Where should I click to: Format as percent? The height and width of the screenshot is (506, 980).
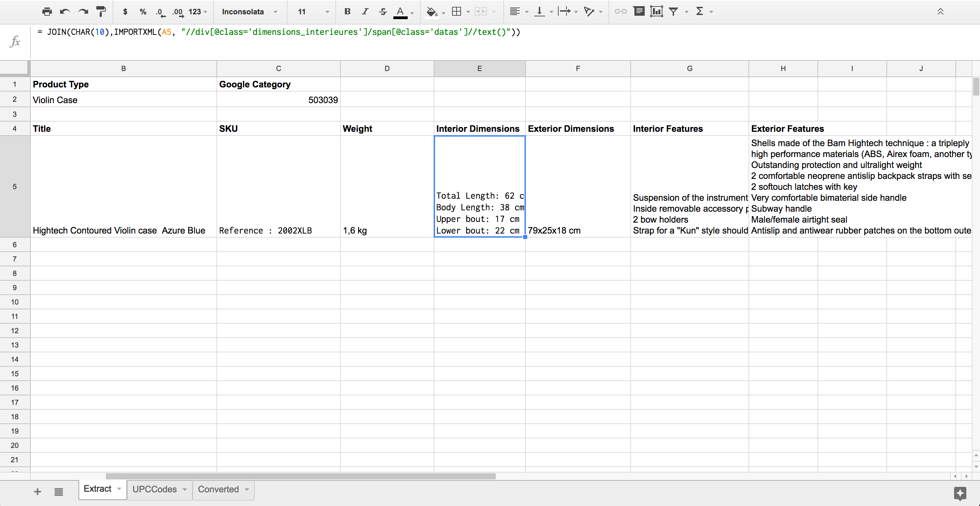click(143, 12)
